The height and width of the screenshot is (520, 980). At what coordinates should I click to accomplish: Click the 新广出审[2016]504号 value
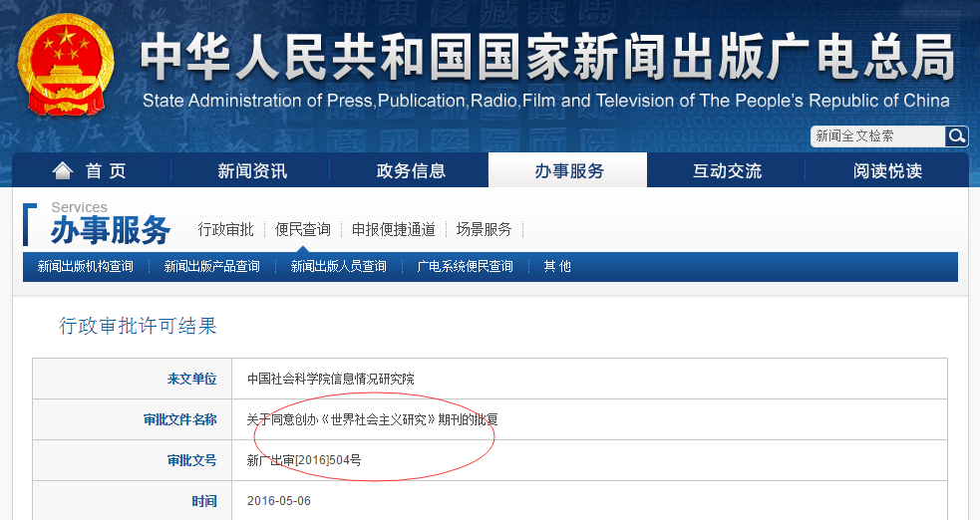[x=304, y=460]
